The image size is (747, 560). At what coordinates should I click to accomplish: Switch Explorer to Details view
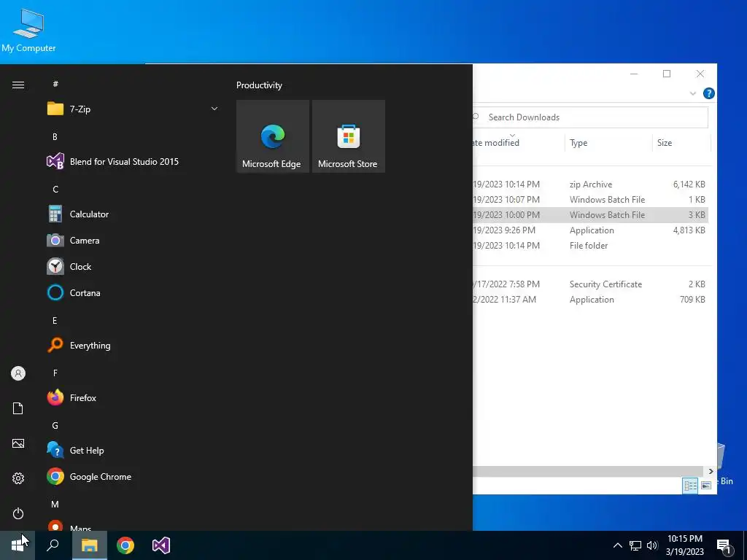pos(690,486)
